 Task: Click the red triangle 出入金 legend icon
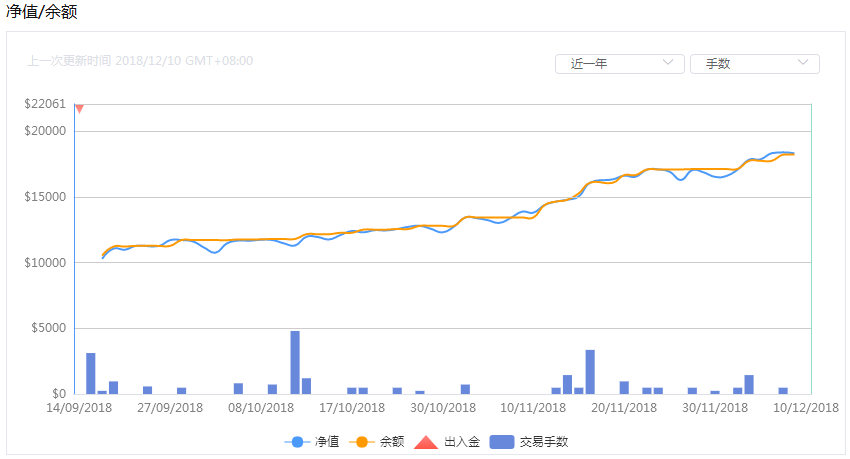tap(426, 441)
